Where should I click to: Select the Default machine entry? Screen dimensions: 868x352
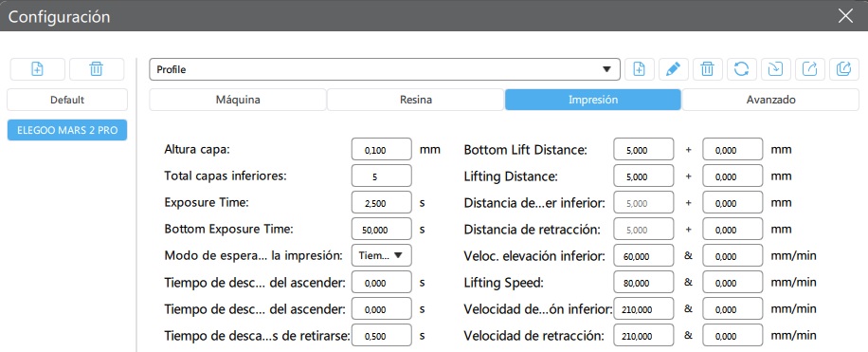[67, 100]
